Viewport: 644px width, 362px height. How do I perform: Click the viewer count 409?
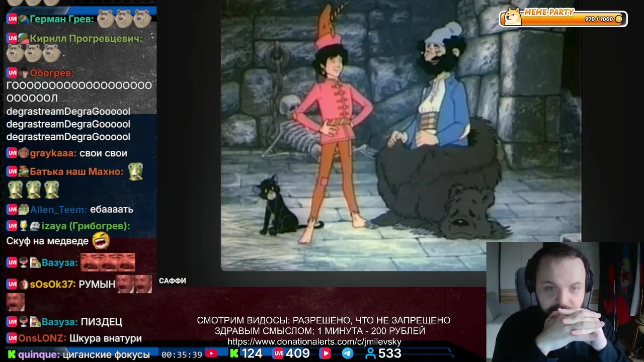click(298, 353)
